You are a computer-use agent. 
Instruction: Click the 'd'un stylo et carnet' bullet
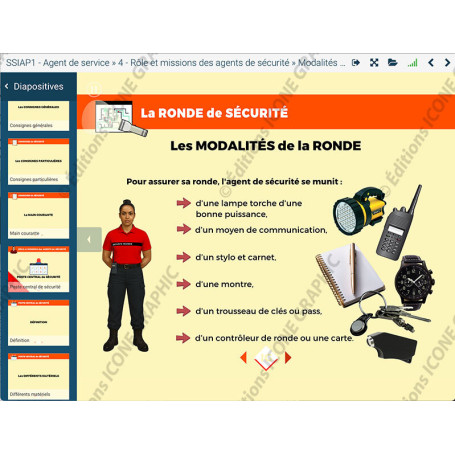click(x=236, y=257)
